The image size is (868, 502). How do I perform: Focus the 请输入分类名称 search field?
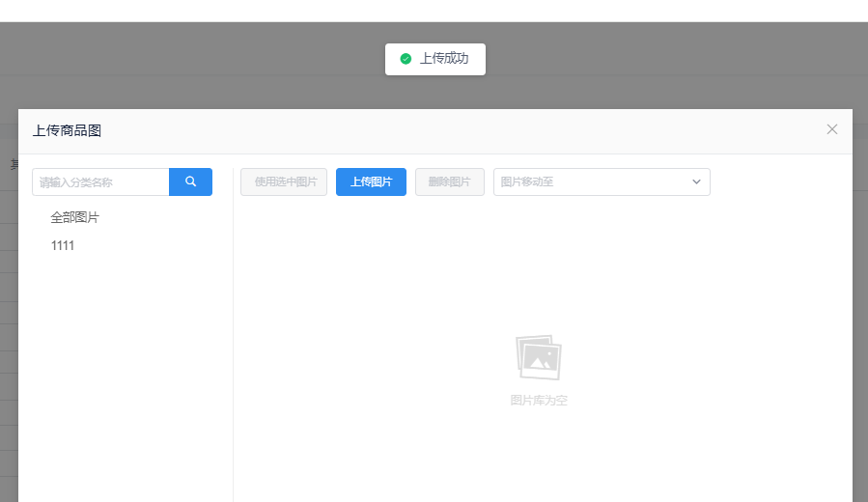(100, 181)
